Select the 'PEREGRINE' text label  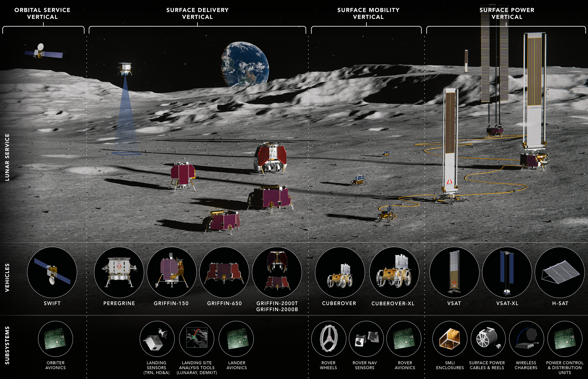coord(119,303)
